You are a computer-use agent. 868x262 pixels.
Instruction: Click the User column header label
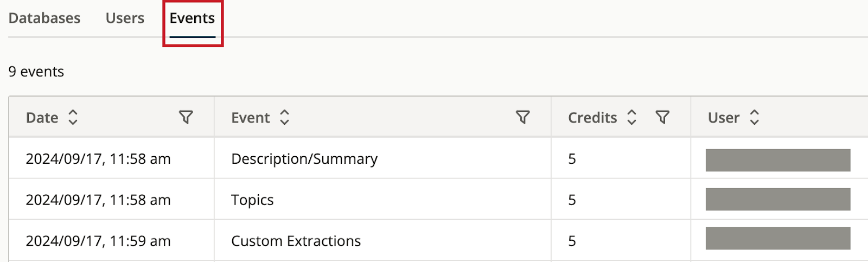point(724,118)
